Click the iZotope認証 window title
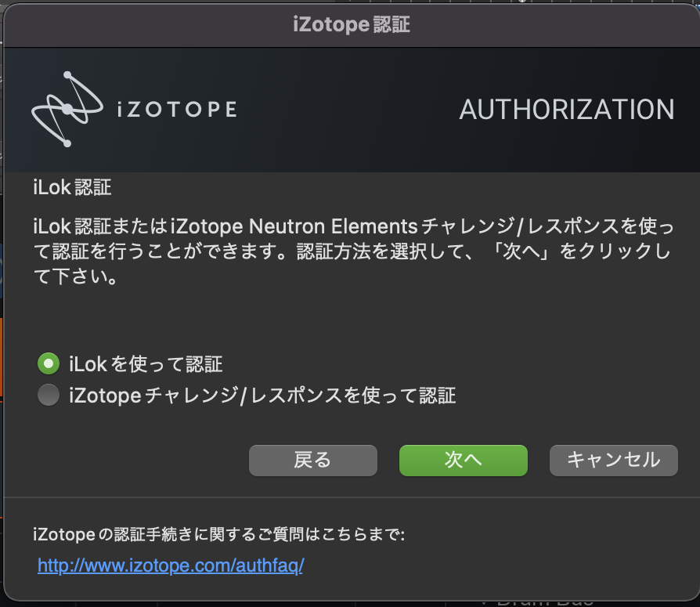 click(x=352, y=24)
